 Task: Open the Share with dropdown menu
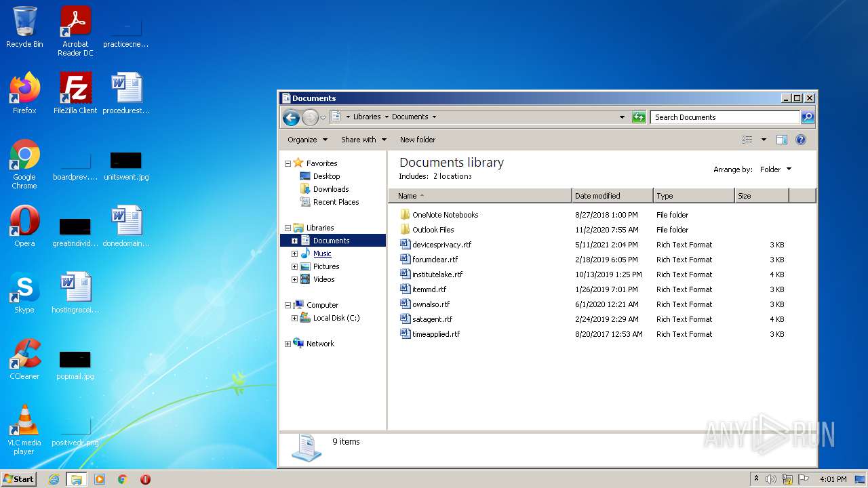pos(363,140)
